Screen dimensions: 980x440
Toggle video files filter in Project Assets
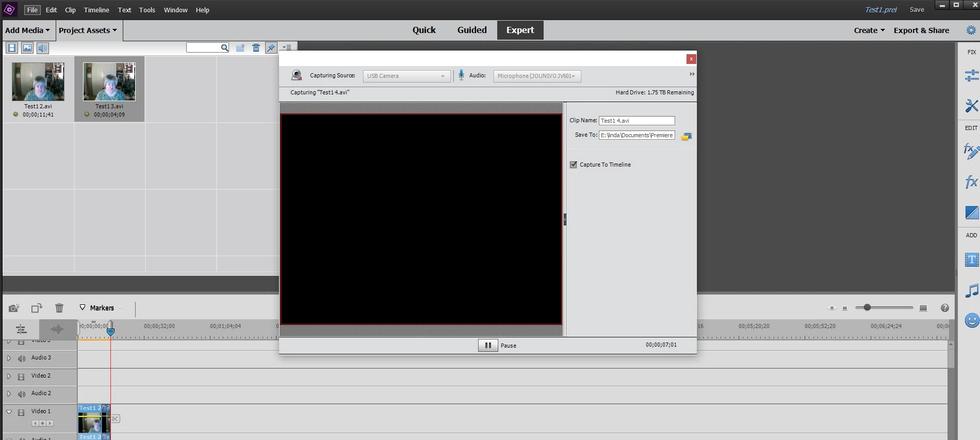point(12,48)
